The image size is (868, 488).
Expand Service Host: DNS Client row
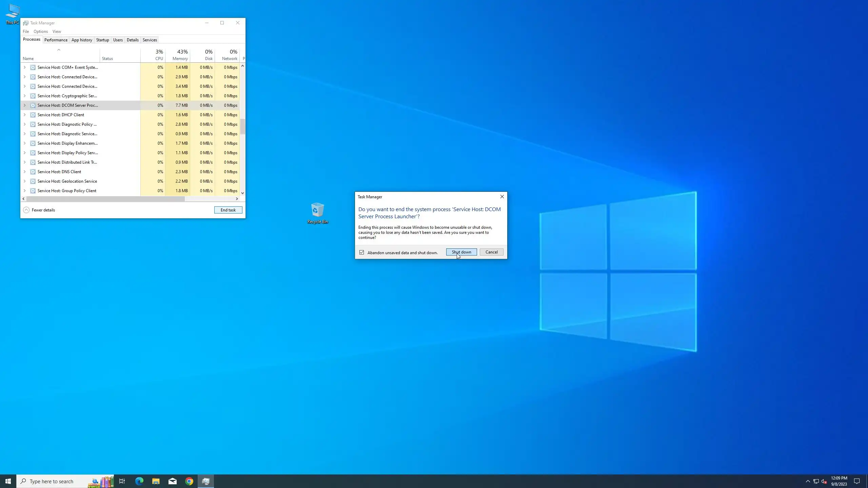coord(24,172)
